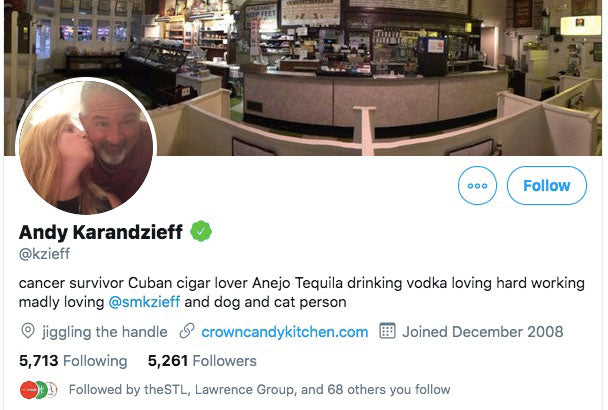View the 5,261 Followers list

pos(202,361)
